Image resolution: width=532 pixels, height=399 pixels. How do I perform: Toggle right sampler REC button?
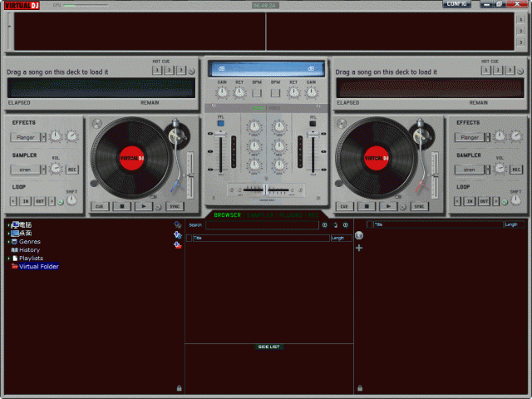pos(516,170)
